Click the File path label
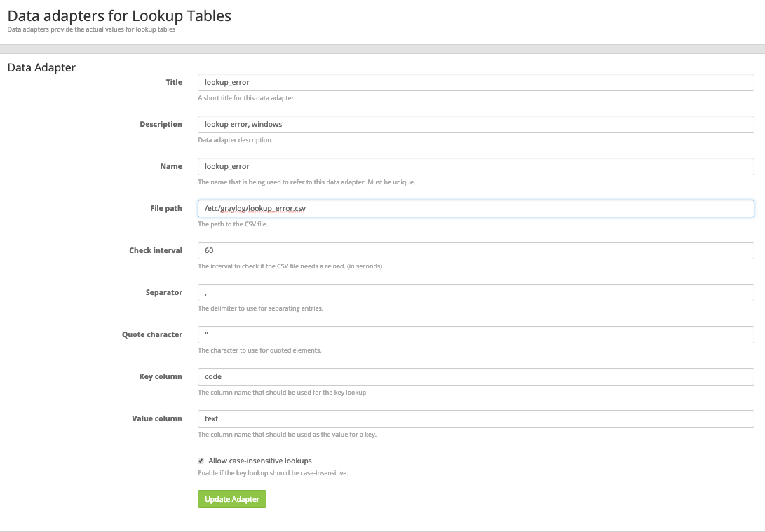The image size is (765, 532). point(166,208)
